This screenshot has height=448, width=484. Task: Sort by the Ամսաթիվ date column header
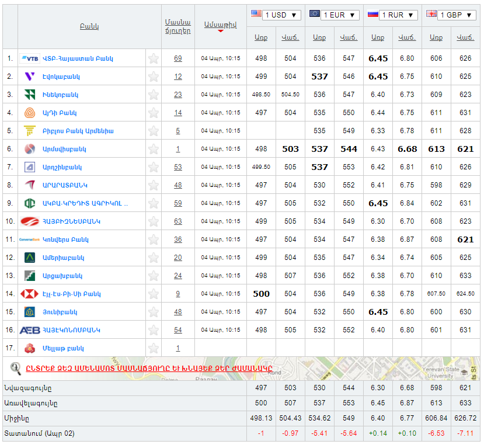point(220,25)
